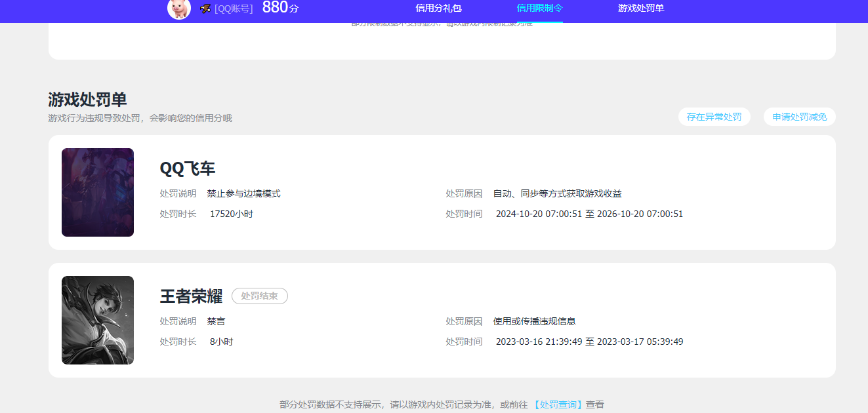Click the 17520小时 penalty duration
Screen dimensions: 868x413
(231, 214)
